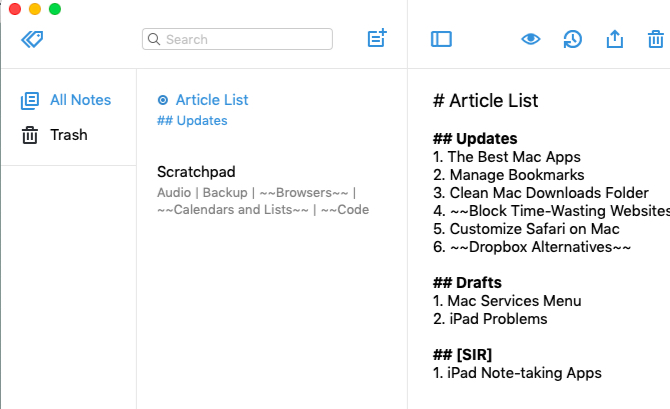Click the '## Drafts' heading in editor
This screenshot has width=670, height=409.
(467, 283)
